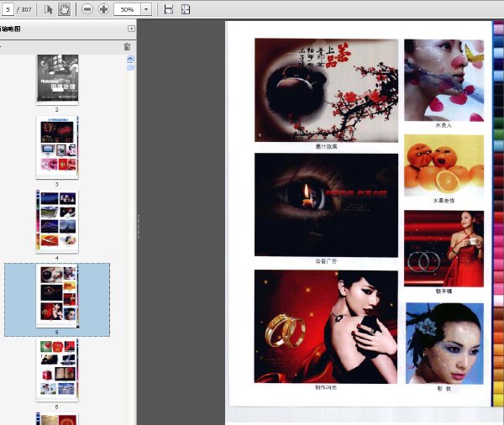504x425 pixels.
Task: Click the caption under the tea poster
Action: coord(326,147)
